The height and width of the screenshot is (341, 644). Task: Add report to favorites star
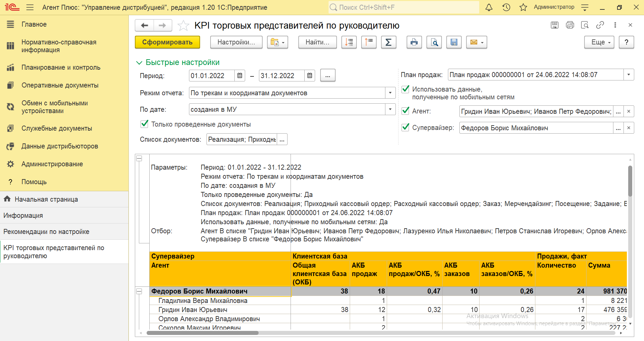tap(183, 26)
